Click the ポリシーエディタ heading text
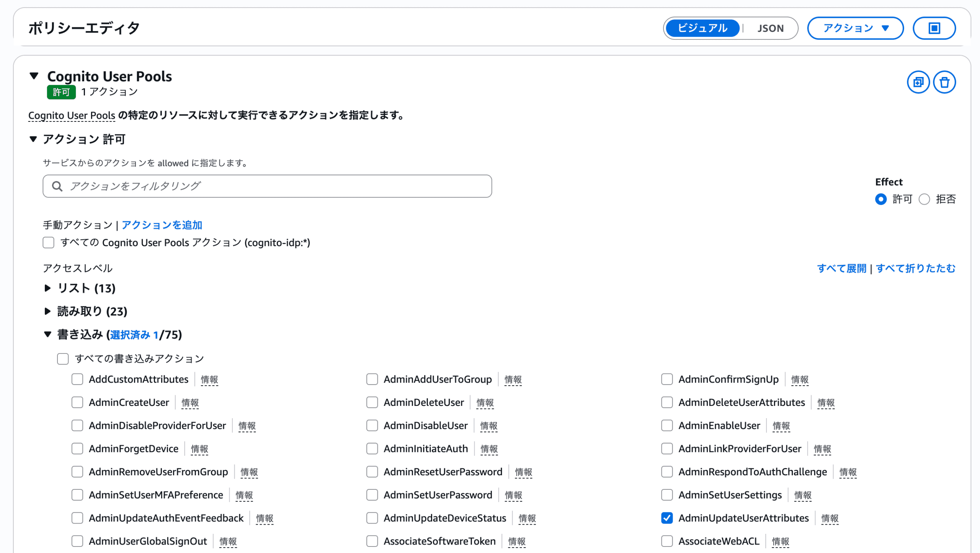Viewport: 980px width, 553px height. point(84,28)
